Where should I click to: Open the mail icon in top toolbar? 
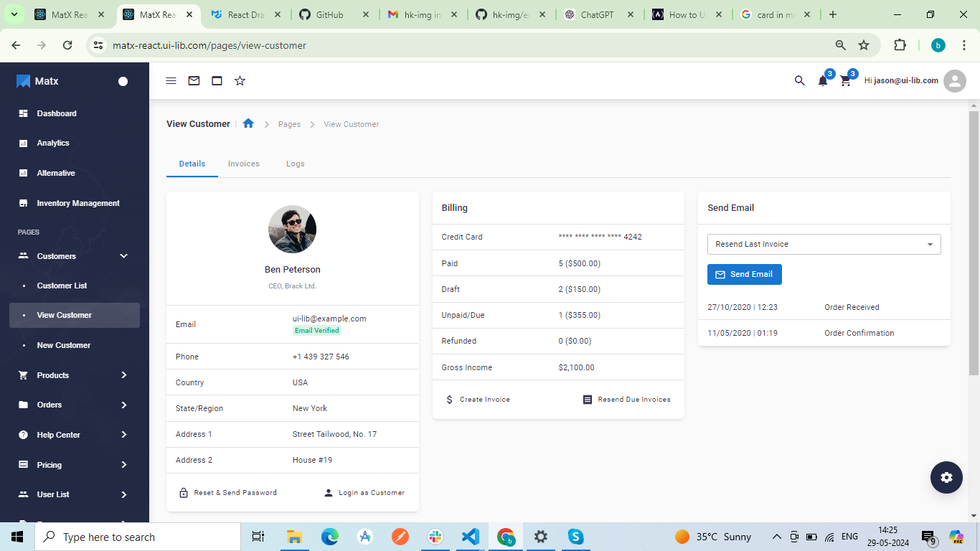click(x=194, y=81)
